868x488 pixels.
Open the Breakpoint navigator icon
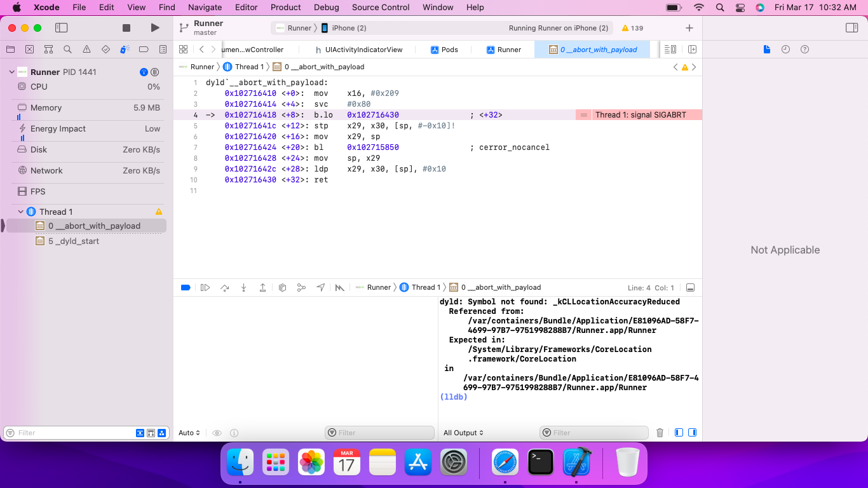144,50
